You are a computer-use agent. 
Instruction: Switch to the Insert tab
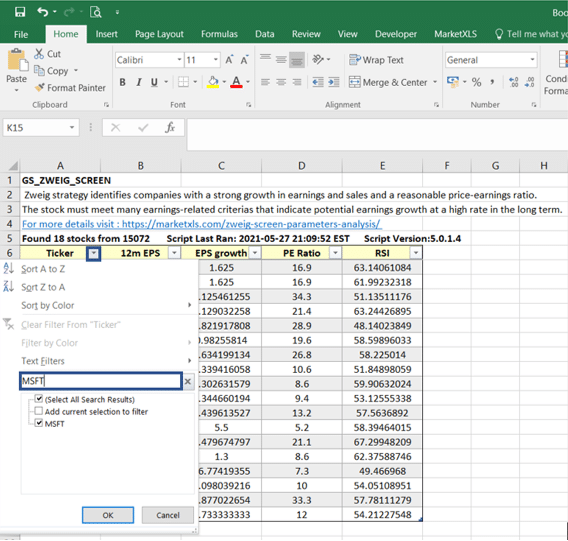click(106, 34)
